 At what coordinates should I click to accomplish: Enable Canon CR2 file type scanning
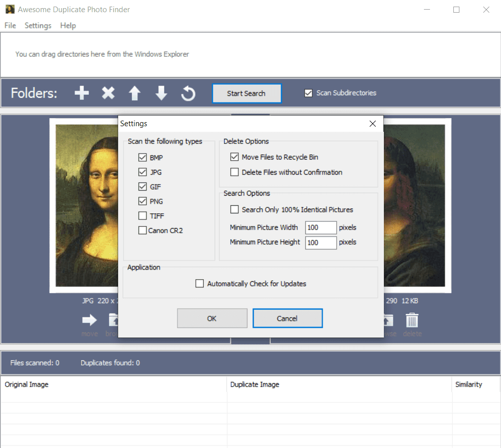click(x=142, y=230)
